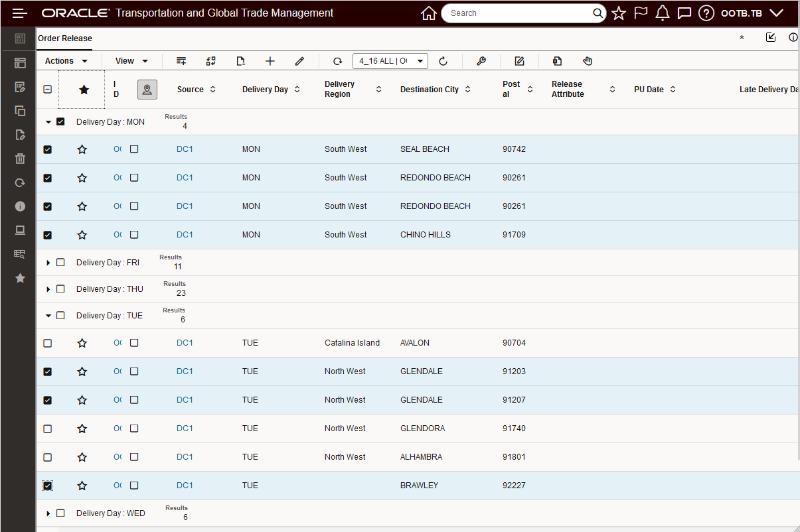This screenshot has width=800, height=532.
Task: Open DC1 source link in BRAWLEY row
Action: [x=185, y=486]
